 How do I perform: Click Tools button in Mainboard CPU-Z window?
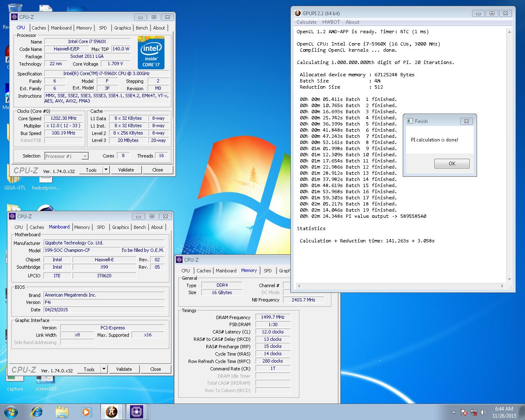point(89,369)
